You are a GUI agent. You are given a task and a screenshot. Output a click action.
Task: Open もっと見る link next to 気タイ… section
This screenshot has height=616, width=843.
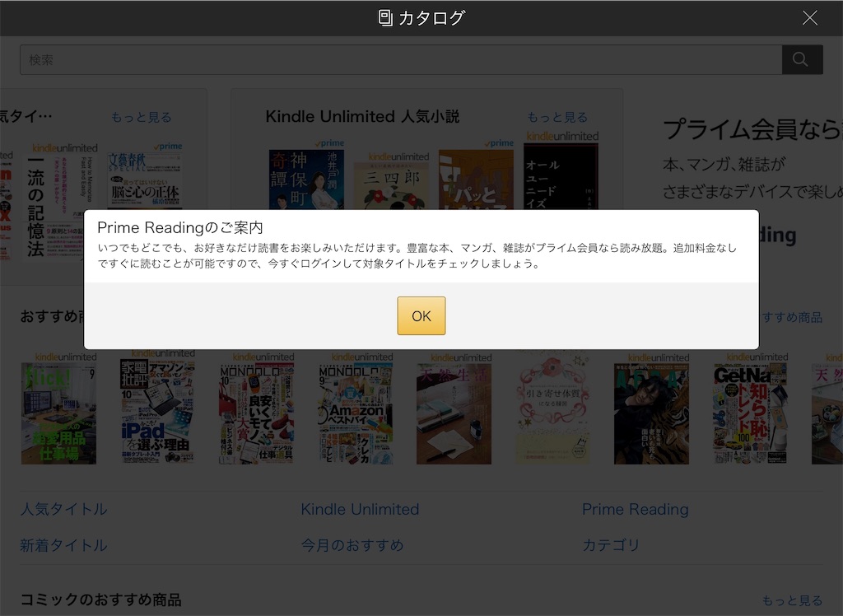point(142,117)
